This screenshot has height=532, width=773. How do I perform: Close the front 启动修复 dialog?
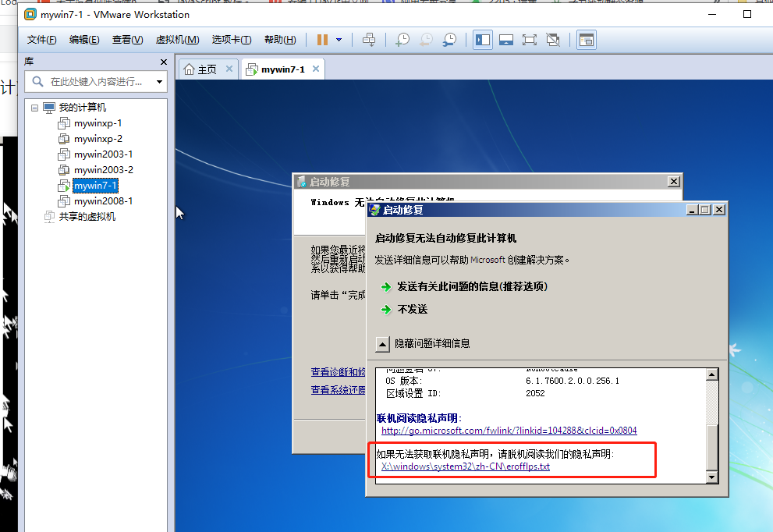pyautogui.click(x=719, y=210)
